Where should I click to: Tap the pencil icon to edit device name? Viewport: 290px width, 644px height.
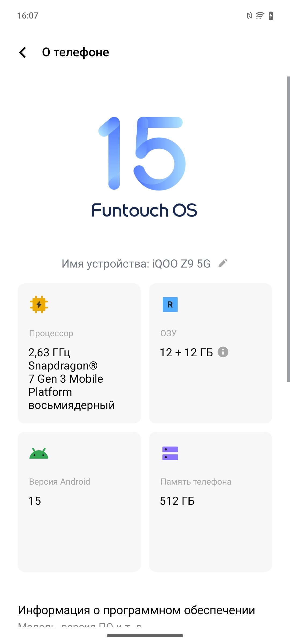pos(223,263)
